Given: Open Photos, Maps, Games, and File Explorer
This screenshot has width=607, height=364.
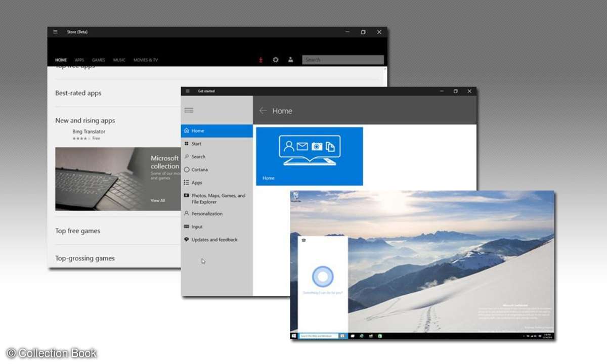Looking at the screenshot, I should pyautogui.click(x=217, y=199).
